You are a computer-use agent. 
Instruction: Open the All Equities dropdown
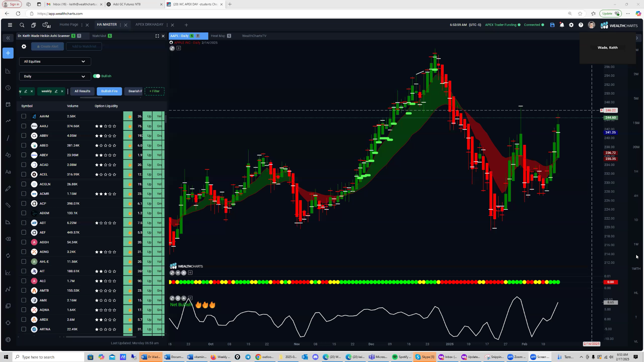(x=55, y=61)
